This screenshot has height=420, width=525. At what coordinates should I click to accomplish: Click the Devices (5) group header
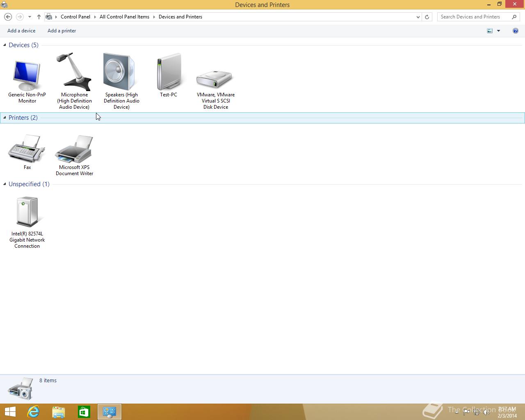click(23, 45)
